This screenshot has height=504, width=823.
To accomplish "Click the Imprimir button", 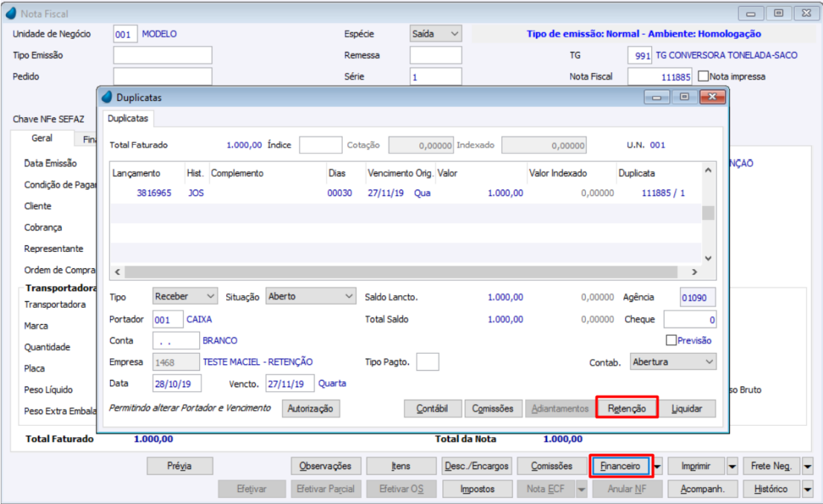I will (x=696, y=466).
